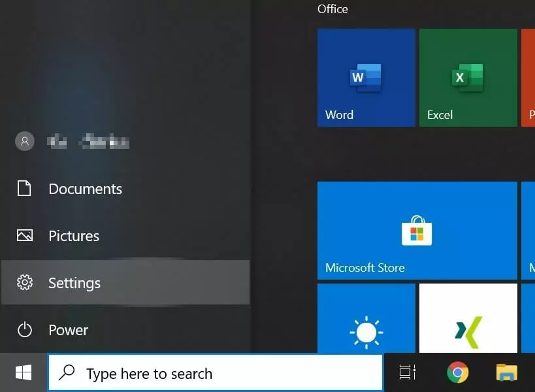Open the Word tile
The width and height of the screenshot is (535, 392).
pyautogui.click(x=366, y=77)
